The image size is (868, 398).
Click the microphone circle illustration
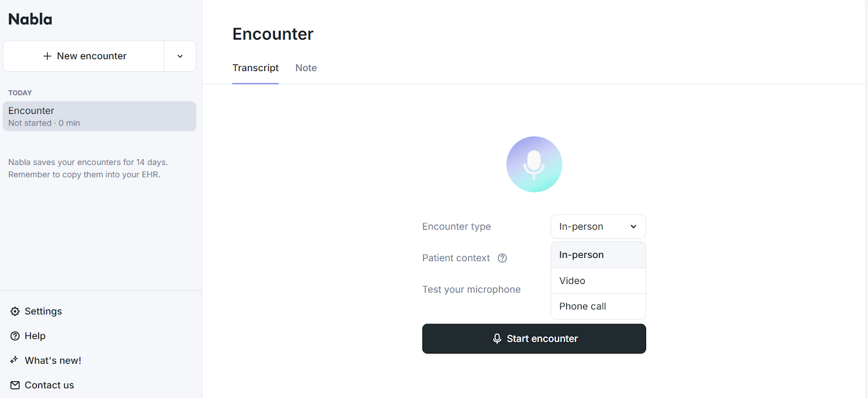[x=534, y=165]
